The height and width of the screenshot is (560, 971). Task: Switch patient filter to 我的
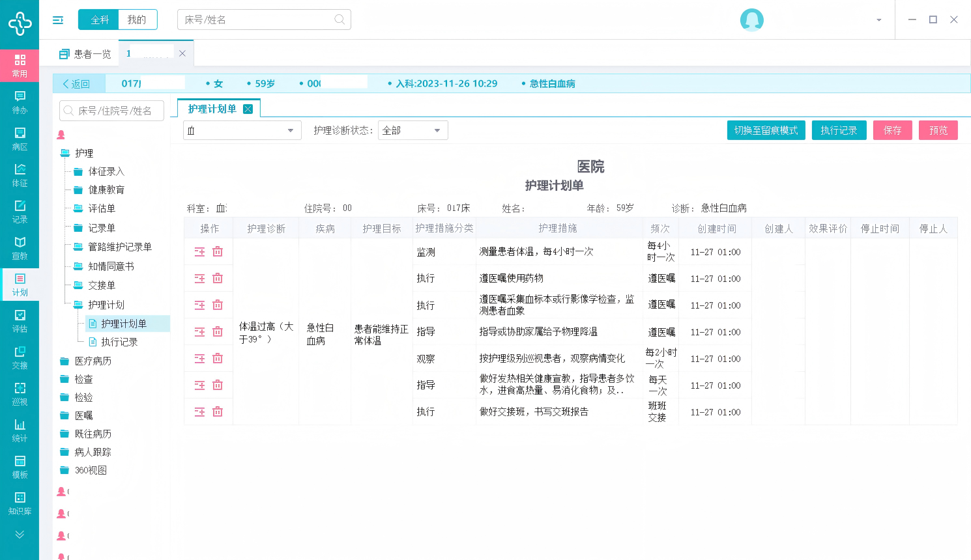click(x=137, y=20)
